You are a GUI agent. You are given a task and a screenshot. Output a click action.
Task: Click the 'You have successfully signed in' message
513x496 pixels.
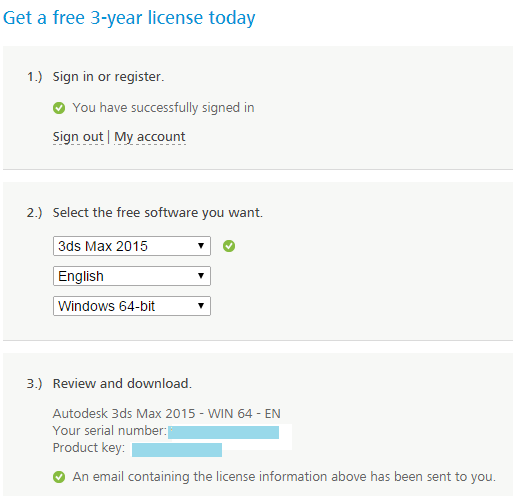163,108
